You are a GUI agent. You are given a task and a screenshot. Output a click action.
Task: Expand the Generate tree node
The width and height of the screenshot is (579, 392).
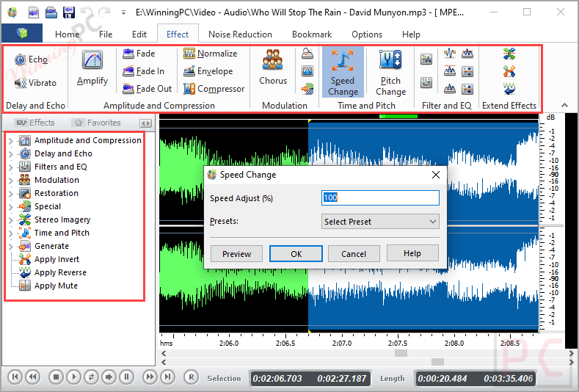[11, 247]
